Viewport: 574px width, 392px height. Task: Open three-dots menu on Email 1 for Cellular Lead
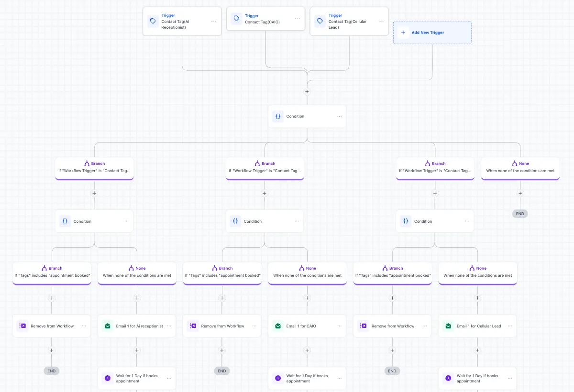pyautogui.click(x=510, y=326)
